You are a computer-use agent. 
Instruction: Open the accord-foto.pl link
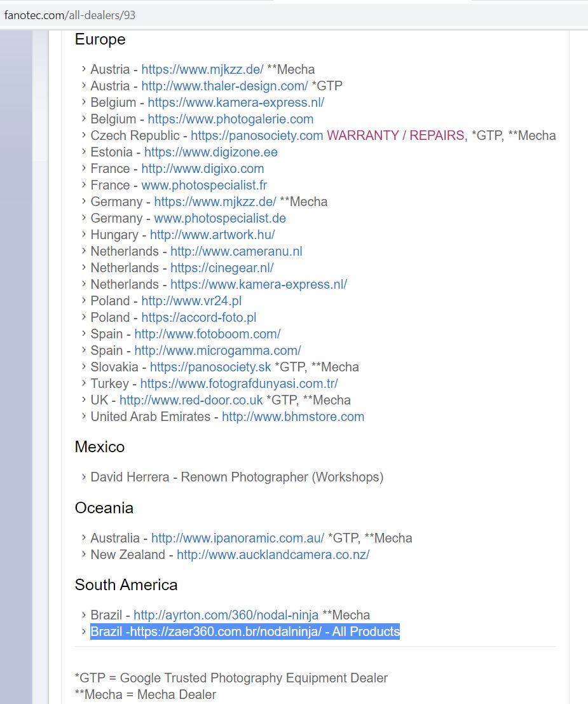click(x=199, y=318)
